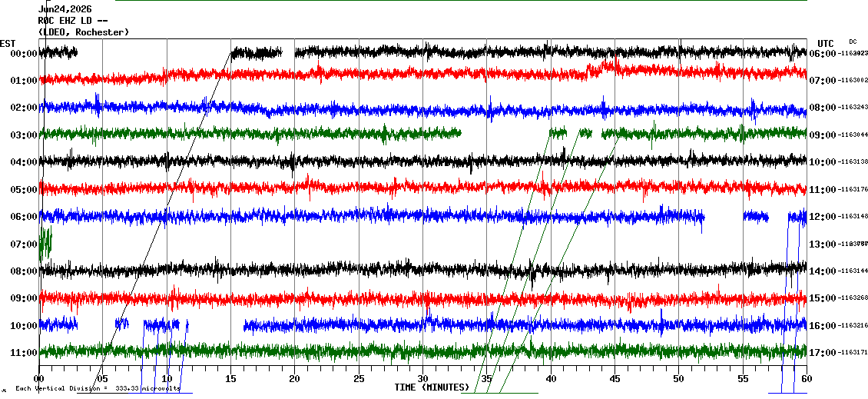Click the 45 minute axis tick label
The height and width of the screenshot is (399, 868).
(x=615, y=378)
